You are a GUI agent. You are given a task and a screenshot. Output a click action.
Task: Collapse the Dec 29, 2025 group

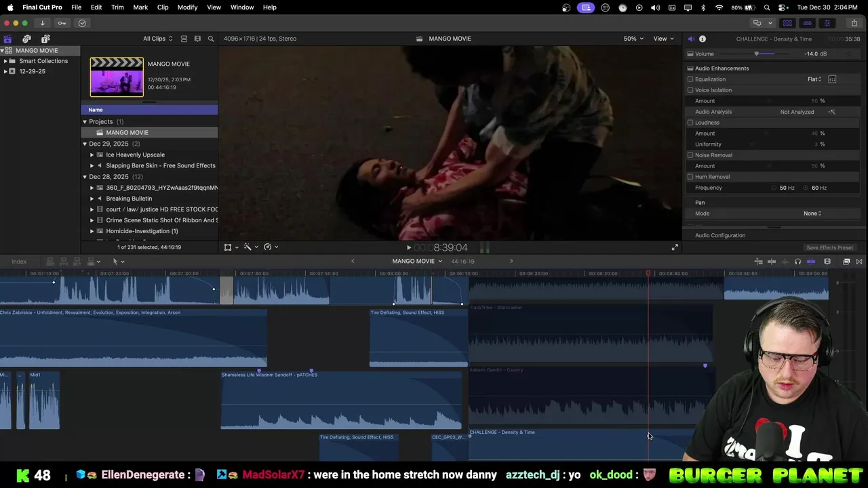[85, 144]
